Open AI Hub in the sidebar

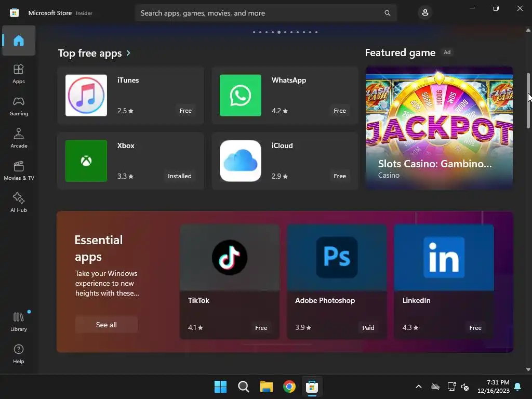(19, 203)
